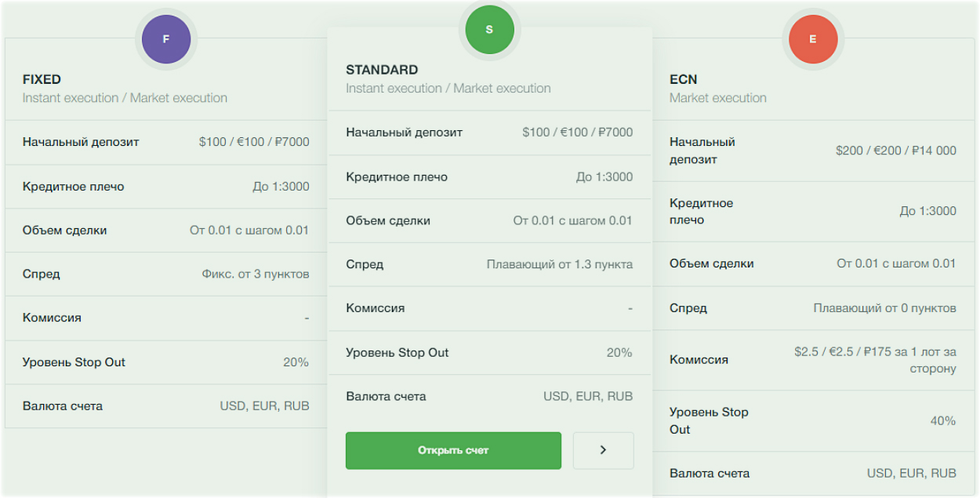Click the green S badge above STANDARD card
This screenshot has width=980, height=498.
(489, 29)
